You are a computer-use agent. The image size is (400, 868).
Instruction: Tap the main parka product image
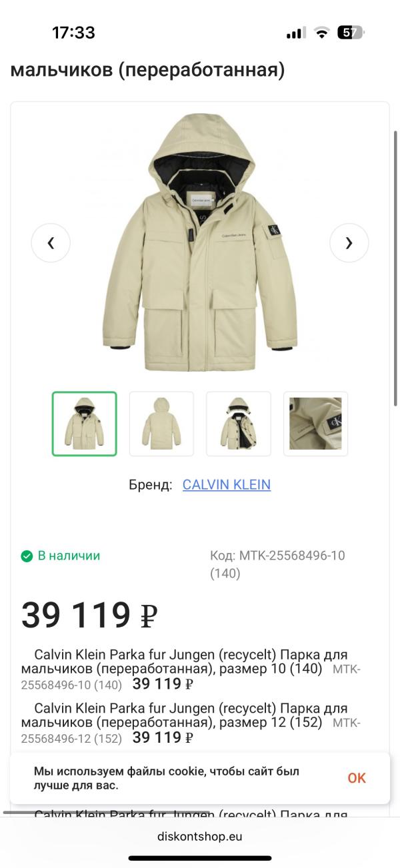(x=200, y=242)
